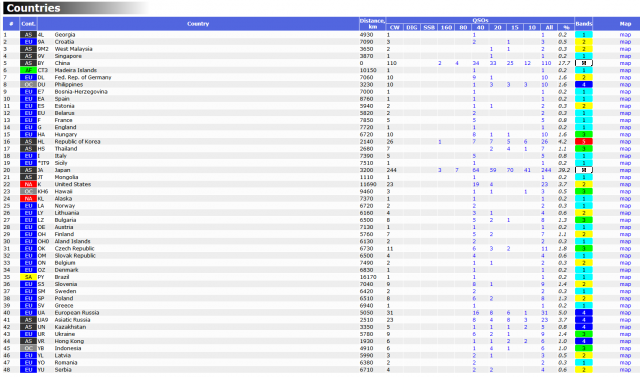Select the red NA badge for United States
This screenshot has height=377, width=640.
[x=28, y=184]
